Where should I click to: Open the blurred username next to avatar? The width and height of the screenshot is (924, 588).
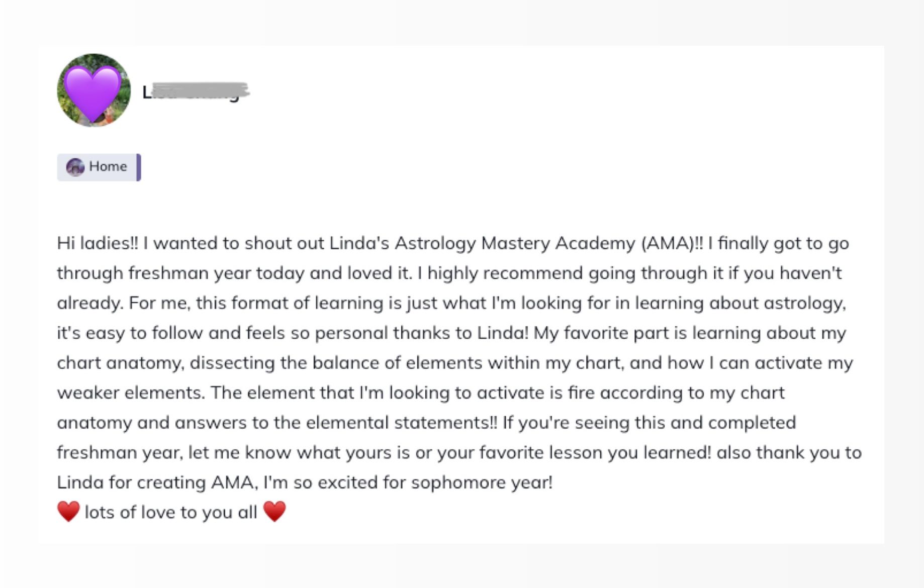point(196,91)
